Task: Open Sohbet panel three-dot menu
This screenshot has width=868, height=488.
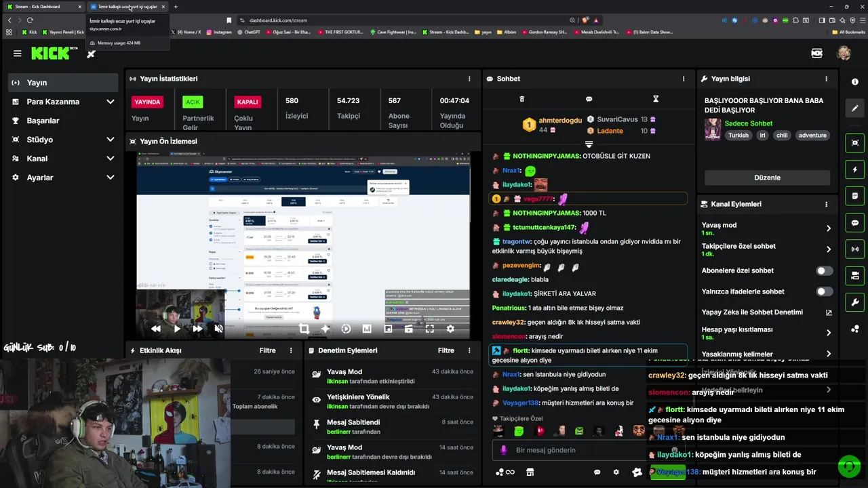Action: tap(684, 79)
